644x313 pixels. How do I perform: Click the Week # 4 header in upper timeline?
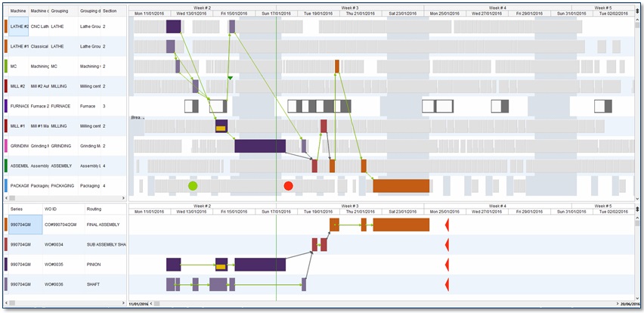[498, 8]
